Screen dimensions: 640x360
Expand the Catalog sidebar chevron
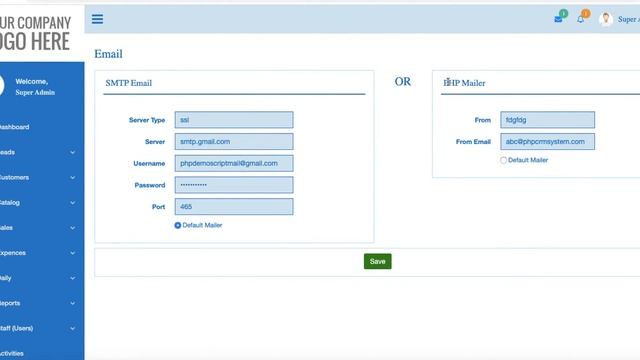point(73,203)
